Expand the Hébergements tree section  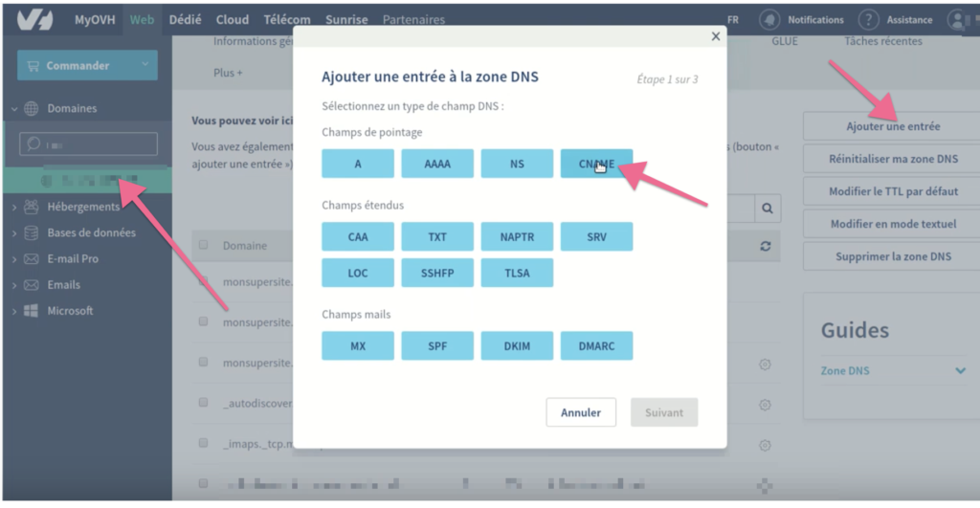tap(14, 207)
